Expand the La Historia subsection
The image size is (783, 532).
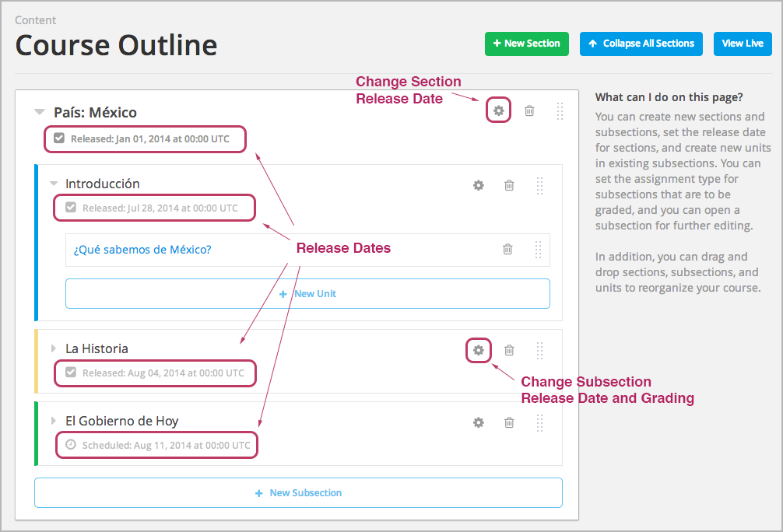[54, 348]
